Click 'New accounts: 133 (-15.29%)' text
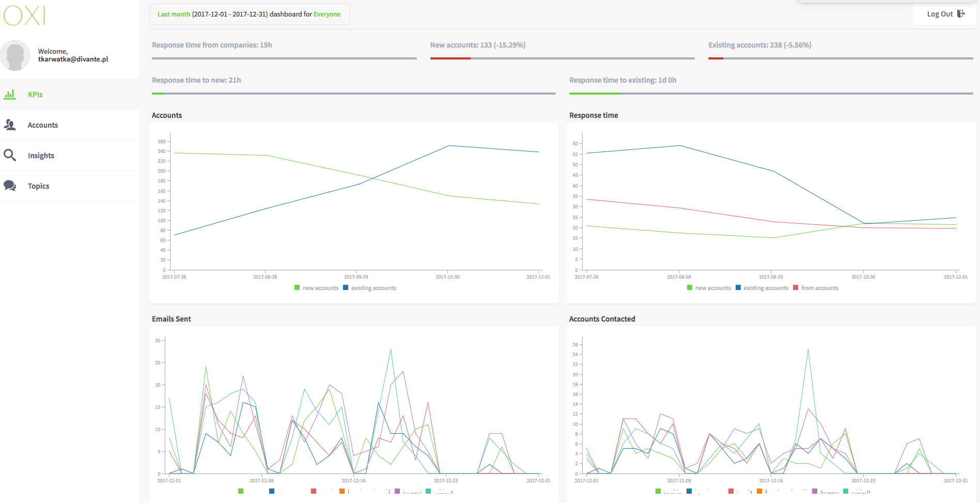 478,45
